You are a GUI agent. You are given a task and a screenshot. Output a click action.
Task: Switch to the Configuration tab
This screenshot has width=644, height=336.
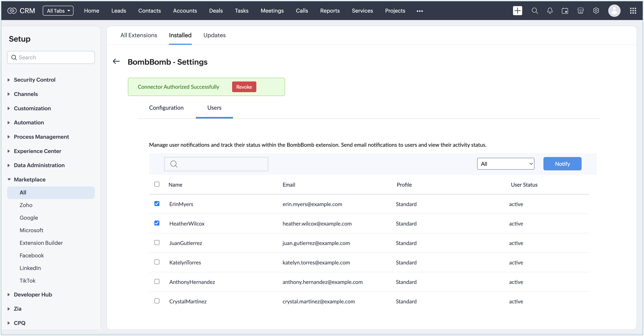(x=166, y=108)
